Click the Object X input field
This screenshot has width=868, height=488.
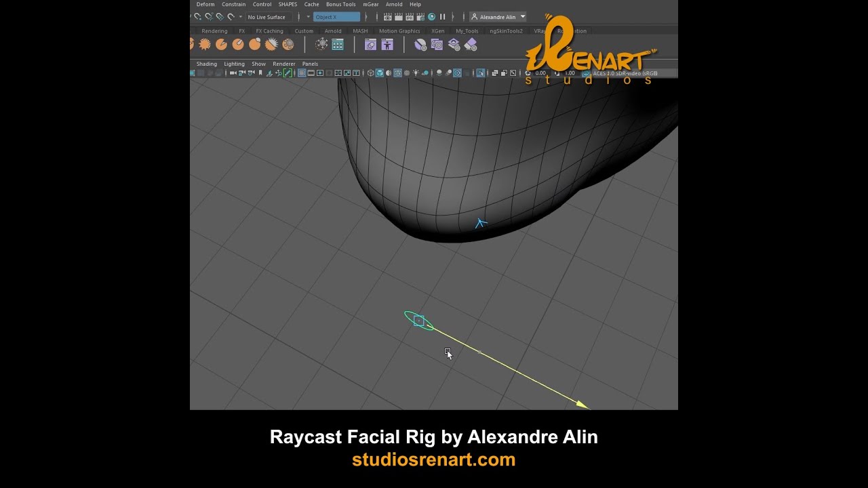[336, 17]
